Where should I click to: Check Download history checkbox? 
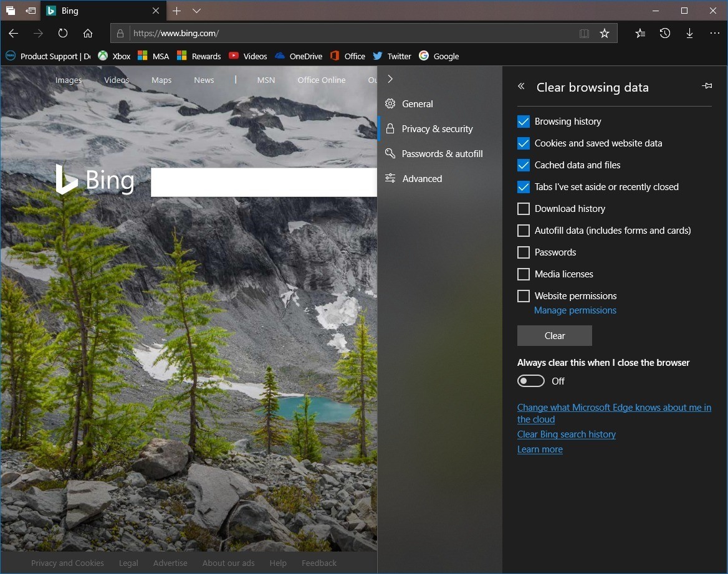pos(524,209)
